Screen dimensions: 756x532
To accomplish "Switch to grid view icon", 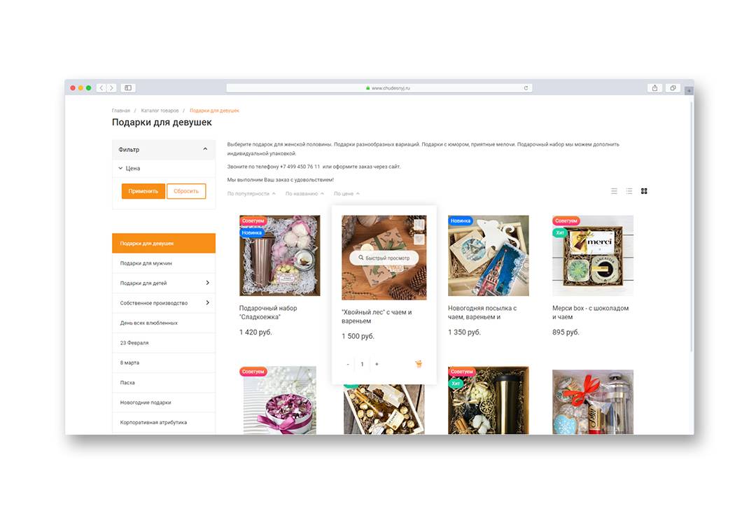I will [x=644, y=192].
